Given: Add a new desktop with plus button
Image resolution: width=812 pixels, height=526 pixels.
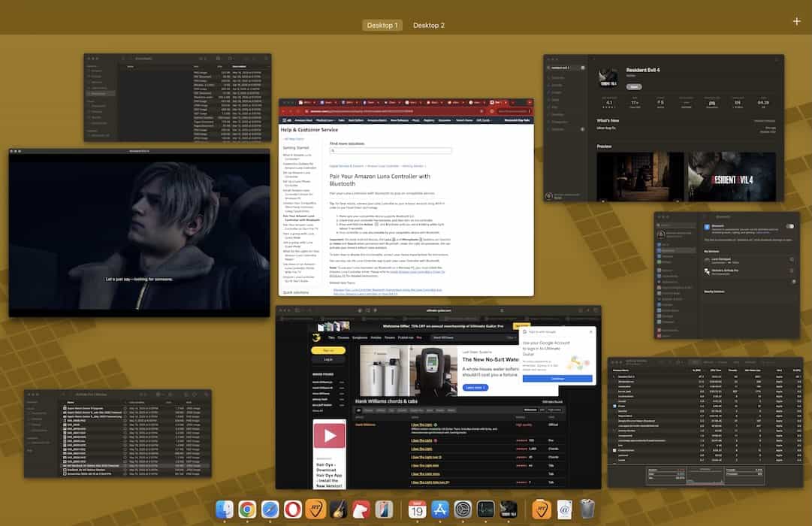Looking at the screenshot, I should point(796,21).
